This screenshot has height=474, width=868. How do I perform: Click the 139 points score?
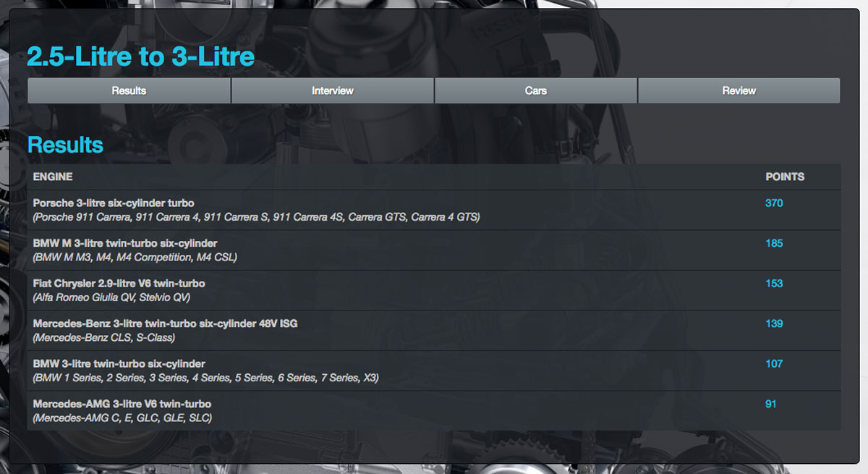(x=774, y=323)
